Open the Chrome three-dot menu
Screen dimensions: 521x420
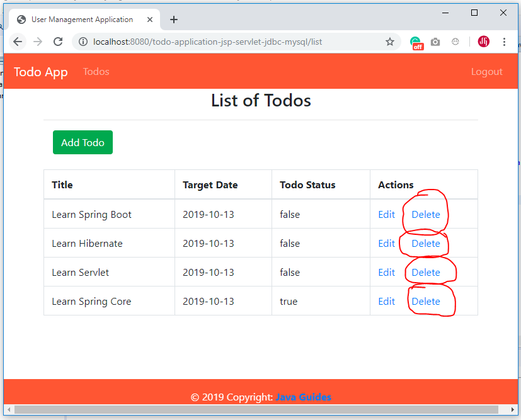(504, 42)
